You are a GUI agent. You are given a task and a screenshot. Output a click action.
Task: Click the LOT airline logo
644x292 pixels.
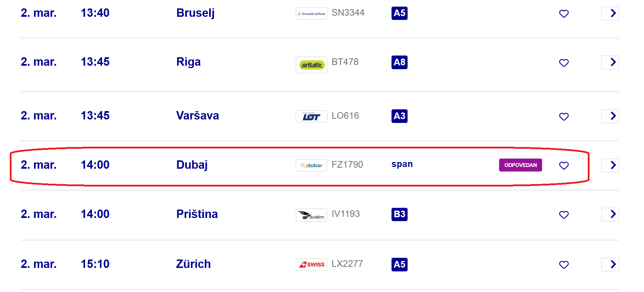(311, 117)
